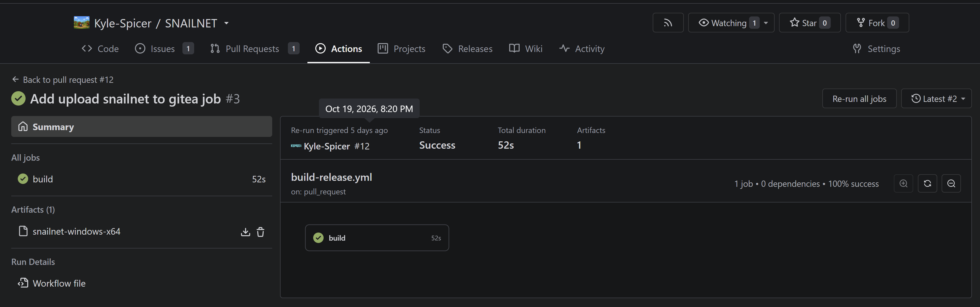980x307 pixels.
Task: Click the "Re-run triggered 5 days ago" text
Action: point(339,130)
